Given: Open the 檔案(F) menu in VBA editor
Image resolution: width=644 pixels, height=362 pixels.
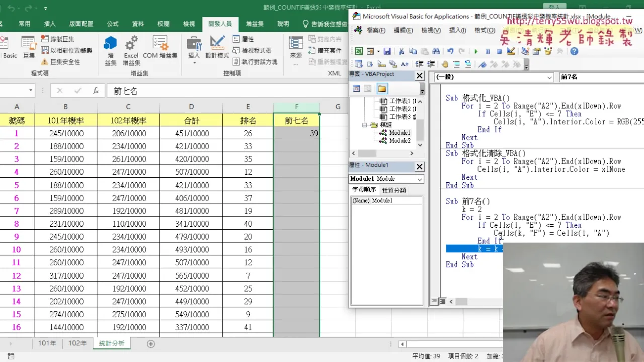Looking at the screenshot, I should 376,30.
